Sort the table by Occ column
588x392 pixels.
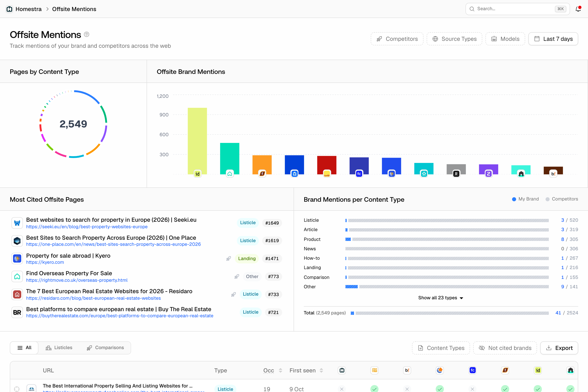click(x=273, y=371)
